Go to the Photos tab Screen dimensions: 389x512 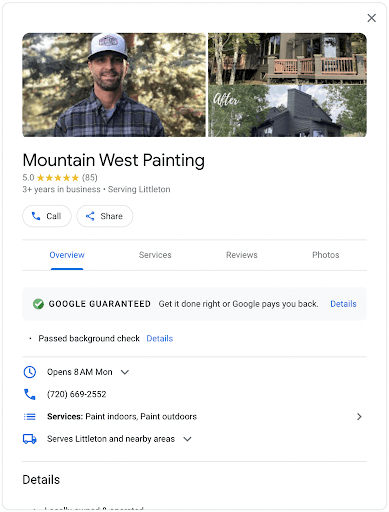click(326, 255)
